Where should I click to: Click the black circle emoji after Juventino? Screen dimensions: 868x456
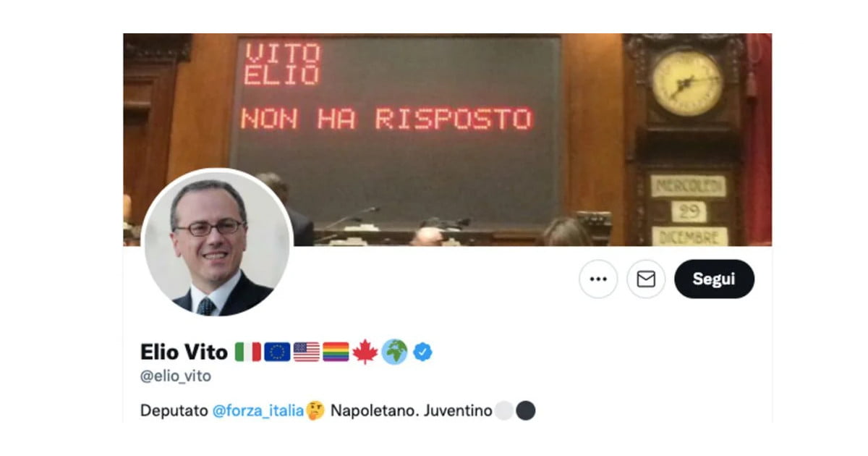526,411
